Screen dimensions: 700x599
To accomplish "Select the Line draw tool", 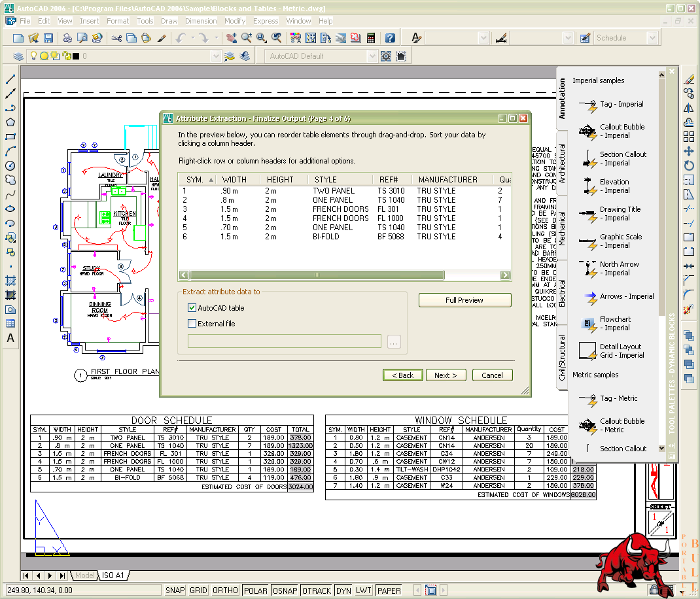I will pyautogui.click(x=10, y=79).
